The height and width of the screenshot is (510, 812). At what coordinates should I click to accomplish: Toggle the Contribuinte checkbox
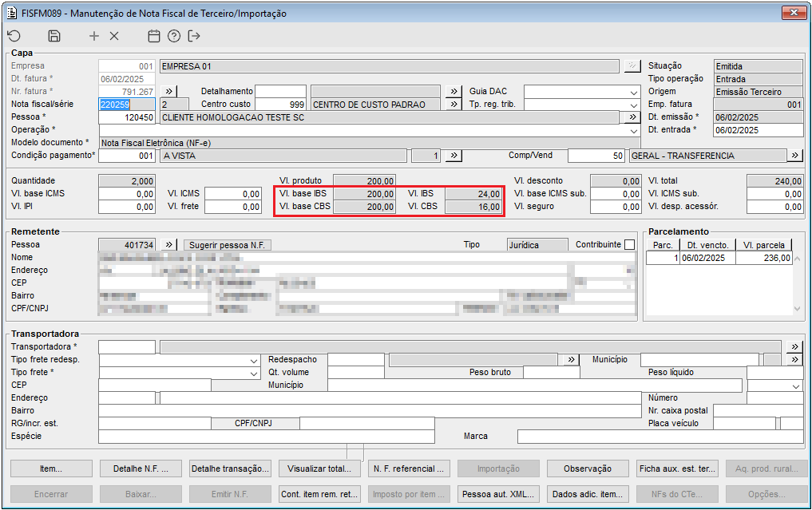(630, 245)
